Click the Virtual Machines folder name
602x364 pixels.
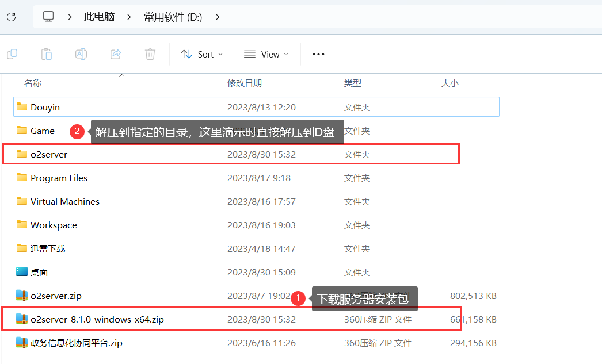[65, 201]
